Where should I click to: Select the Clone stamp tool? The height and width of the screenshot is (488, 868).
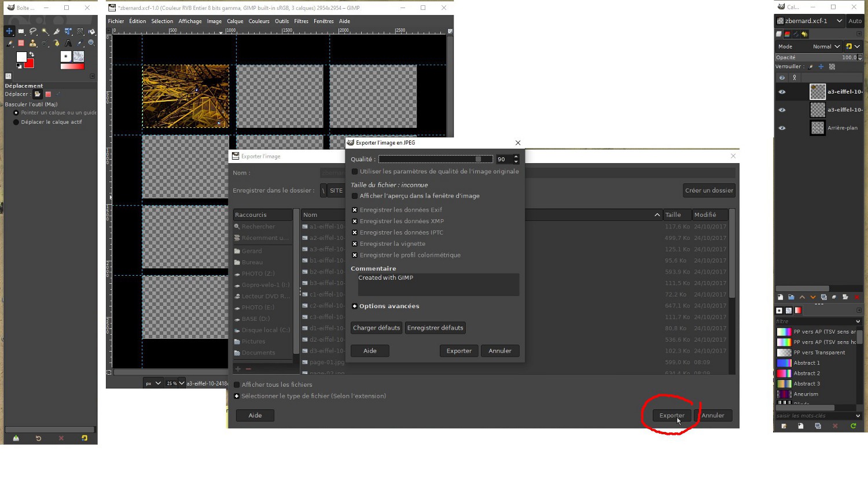pos(33,43)
